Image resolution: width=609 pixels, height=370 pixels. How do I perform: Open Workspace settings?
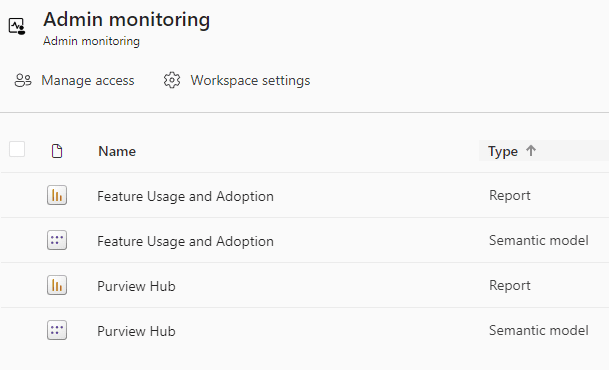pyautogui.click(x=250, y=80)
